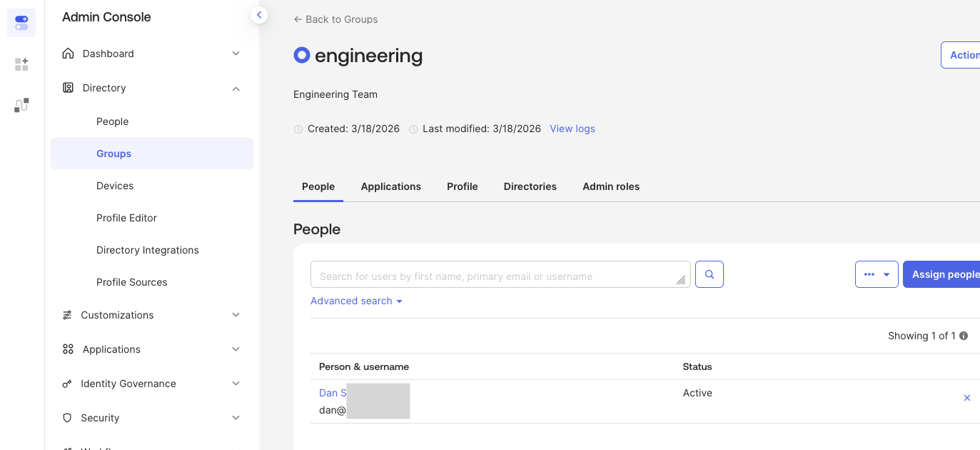Select the Security shield icon in sidebar

(68, 417)
